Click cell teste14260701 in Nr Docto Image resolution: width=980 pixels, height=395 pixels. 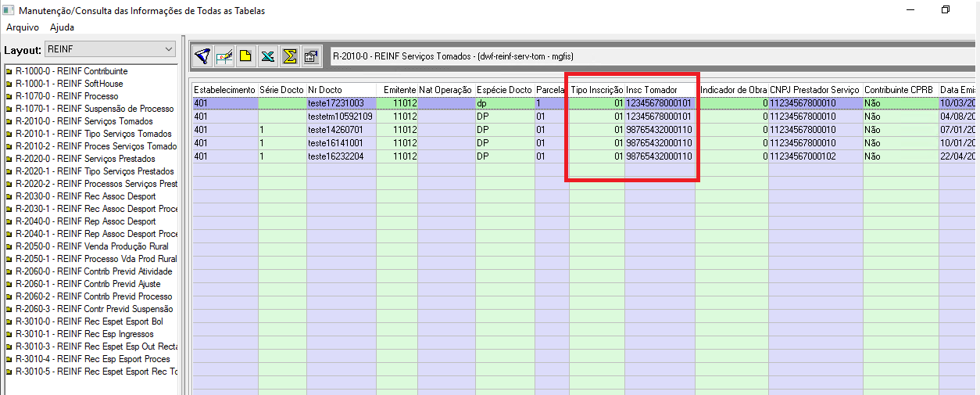341,130
